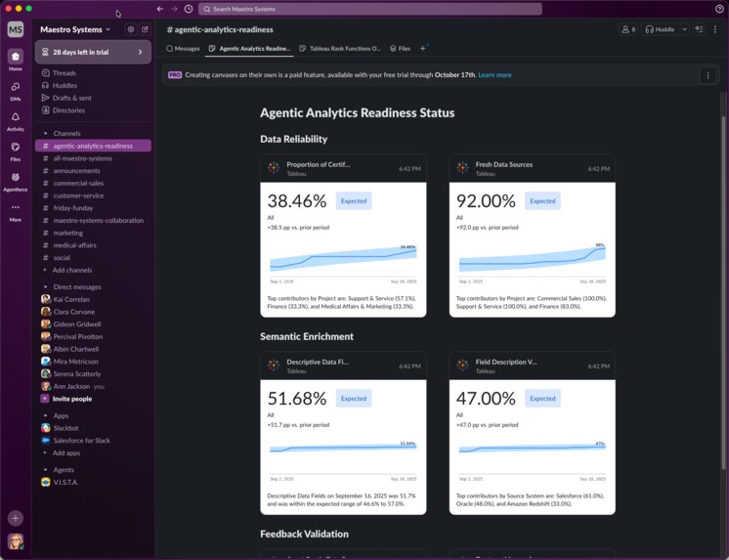Open Threads in the sidebar
This screenshot has height=560, width=729.
point(93,73)
